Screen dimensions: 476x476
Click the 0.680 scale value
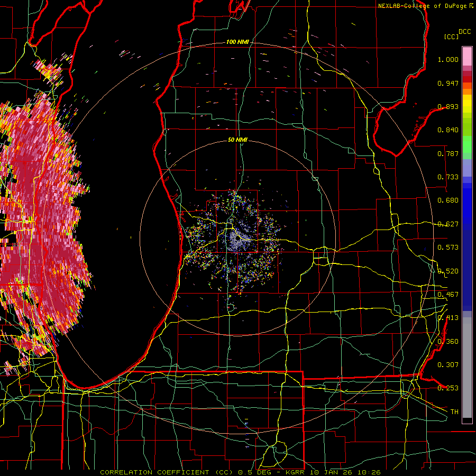[448, 200]
